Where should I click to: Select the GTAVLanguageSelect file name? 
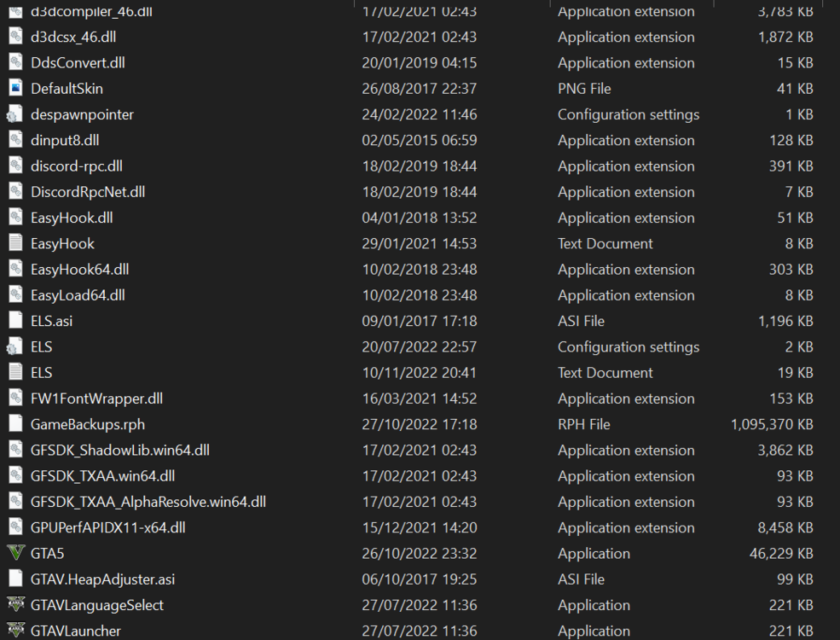(x=97, y=605)
